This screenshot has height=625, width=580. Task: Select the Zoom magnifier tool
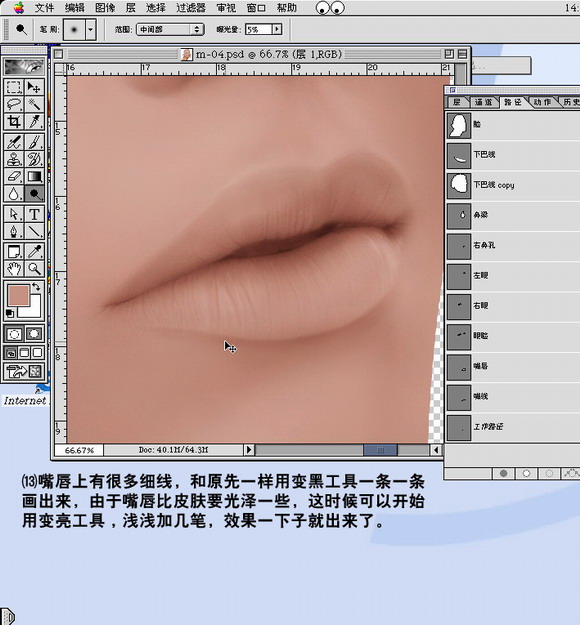34,269
